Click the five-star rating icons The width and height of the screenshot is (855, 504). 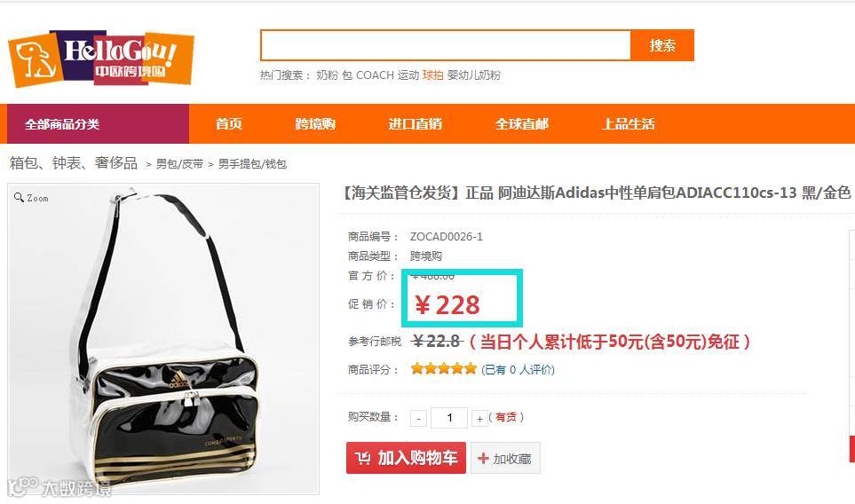coord(444,369)
